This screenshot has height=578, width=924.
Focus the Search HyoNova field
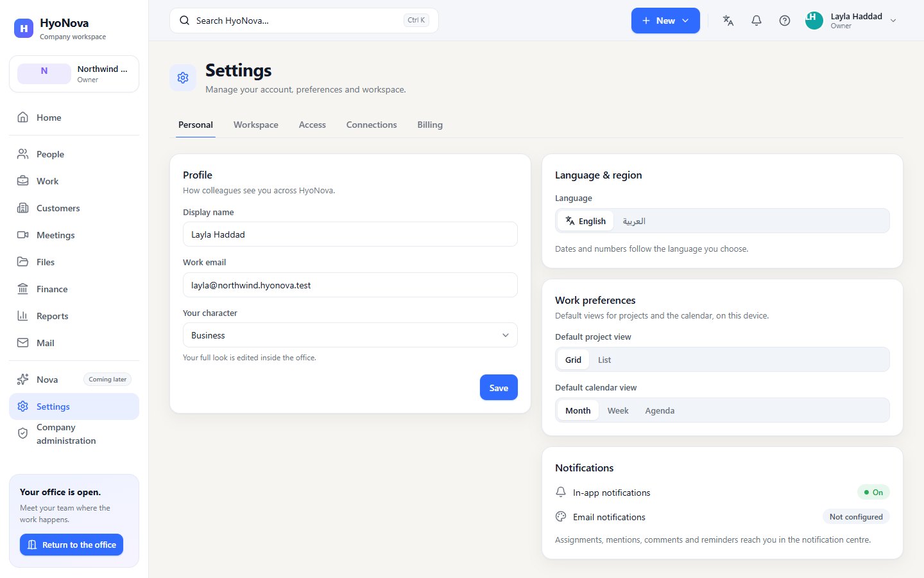[304, 21]
